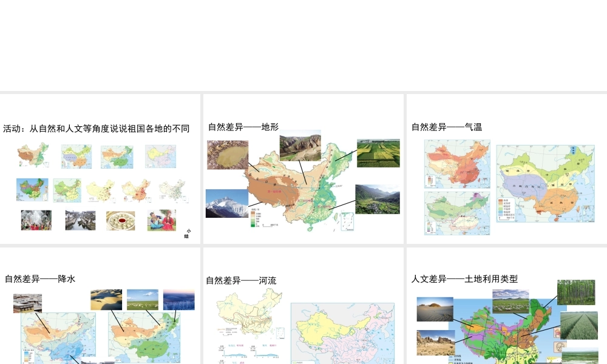The image size is (607, 364).
Task: Select the title text 自然差异——降水
Action: 40,279
